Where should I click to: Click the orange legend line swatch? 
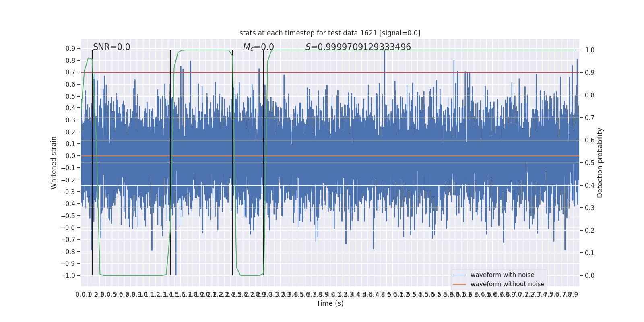(x=459, y=284)
